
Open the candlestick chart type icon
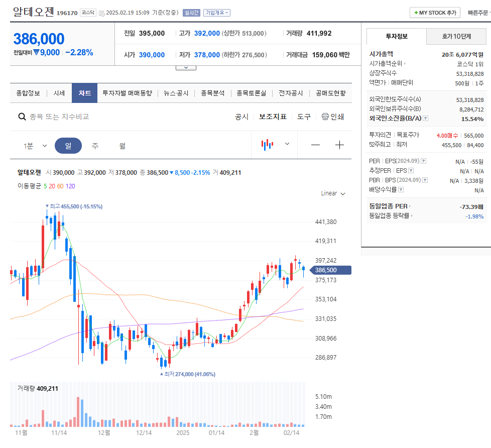(x=267, y=145)
